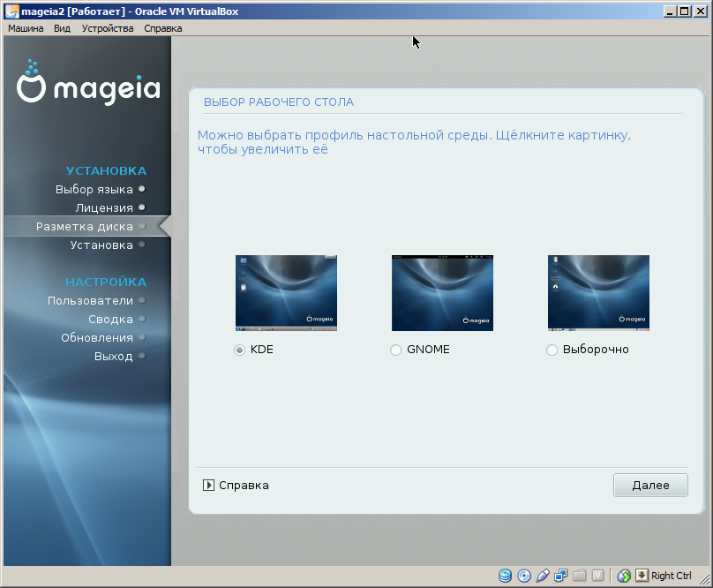Open the Устройства menu
Viewport: 713px width, 588px height.
108,28
